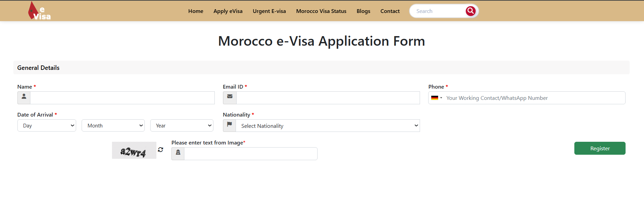The height and width of the screenshot is (198, 644).
Task: Click the eVisa logo icon
Action: 39,11
